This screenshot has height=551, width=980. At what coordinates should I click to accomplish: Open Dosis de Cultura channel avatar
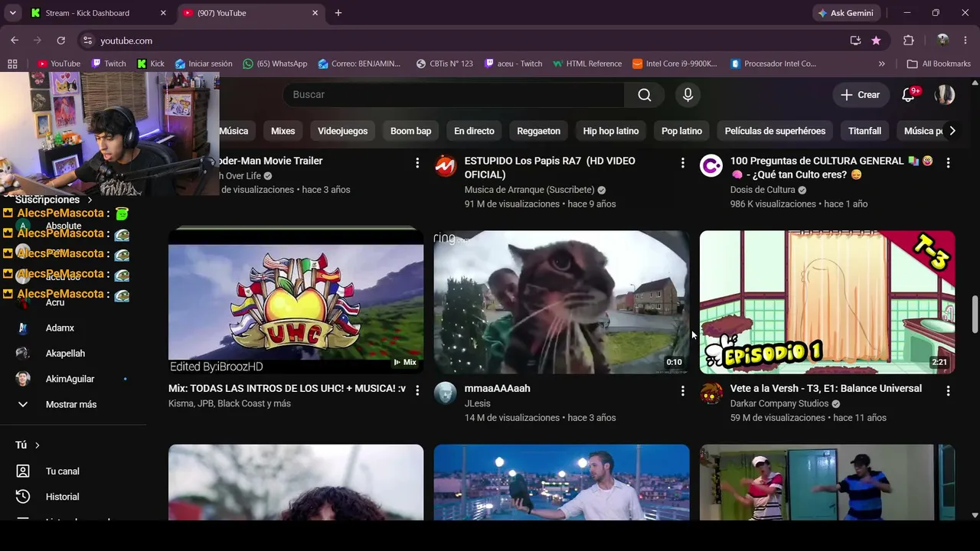pyautogui.click(x=711, y=166)
